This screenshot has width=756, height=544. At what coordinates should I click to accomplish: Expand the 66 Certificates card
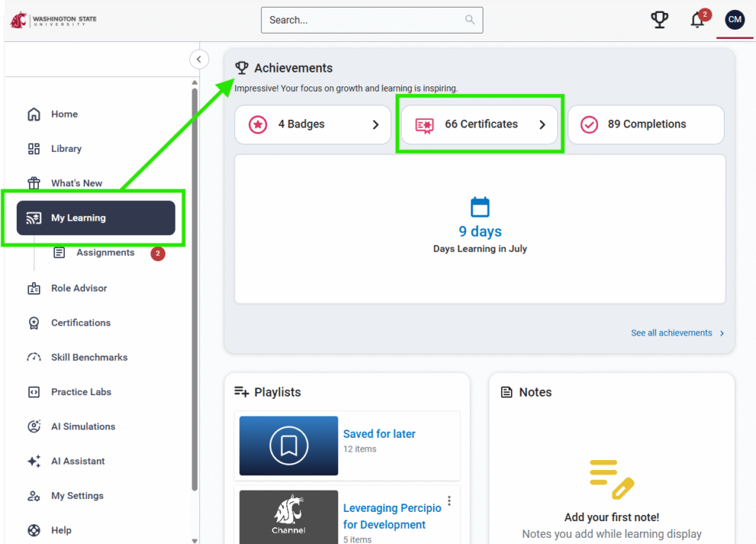click(480, 125)
